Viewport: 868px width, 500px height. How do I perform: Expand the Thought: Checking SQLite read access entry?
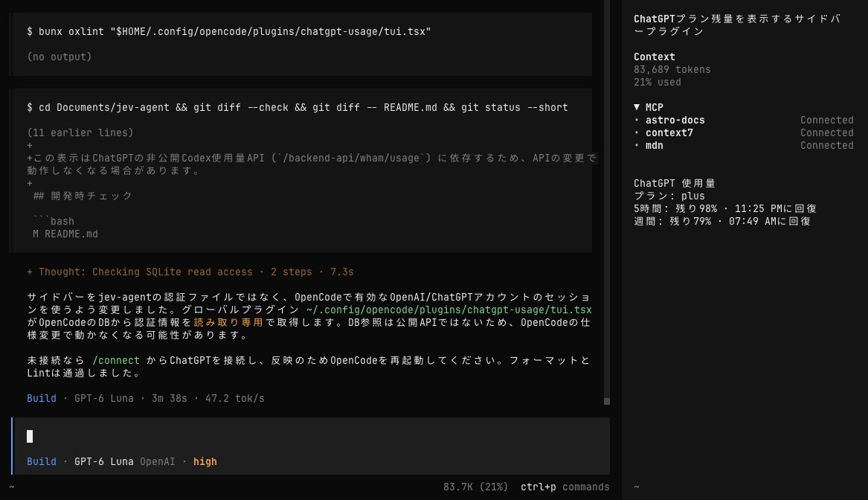[x=190, y=272]
